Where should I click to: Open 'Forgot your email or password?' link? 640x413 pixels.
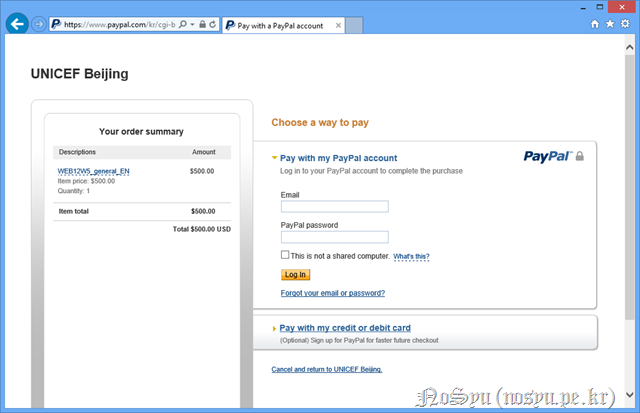[x=333, y=293]
